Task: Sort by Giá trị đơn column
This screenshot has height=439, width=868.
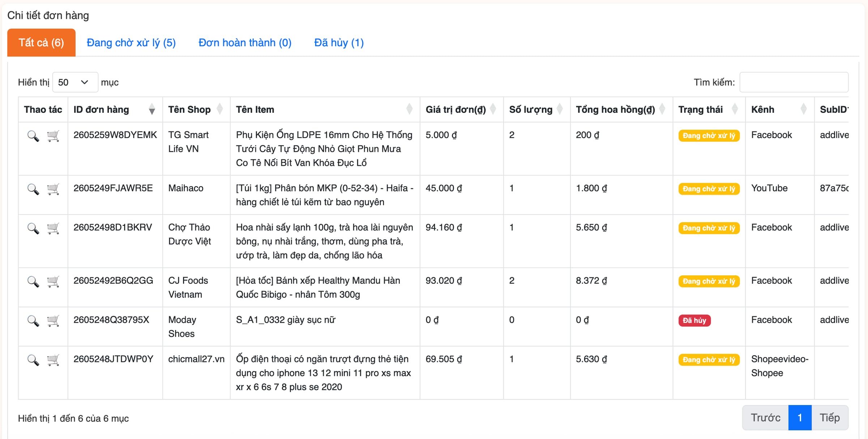Action: (461, 109)
